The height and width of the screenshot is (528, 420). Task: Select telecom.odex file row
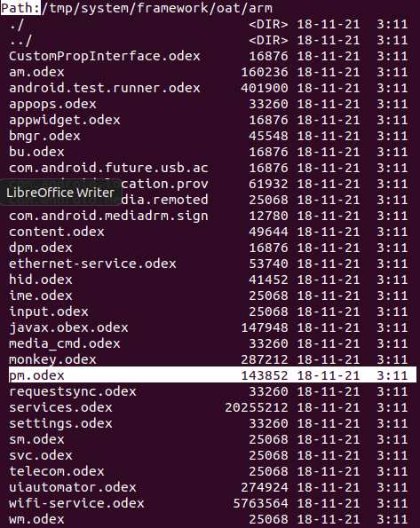point(212,471)
